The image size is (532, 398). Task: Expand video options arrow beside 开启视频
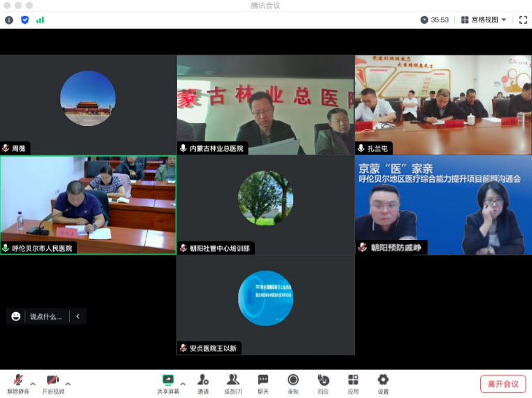(68, 384)
